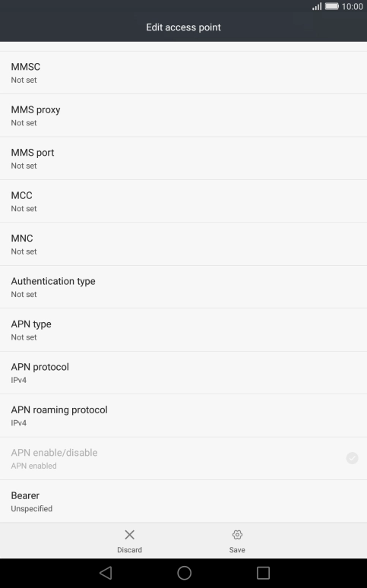Tap the Android back triangle icon
The image size is (367, 588).
click(x=106, y=573)
